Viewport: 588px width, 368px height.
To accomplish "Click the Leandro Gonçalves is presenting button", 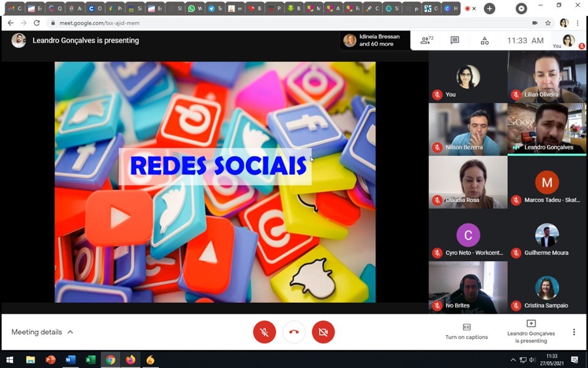I will click(x=530, y=331).
